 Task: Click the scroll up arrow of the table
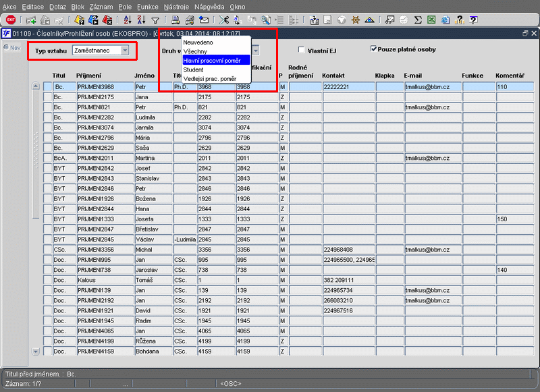(x=36, y=86)
